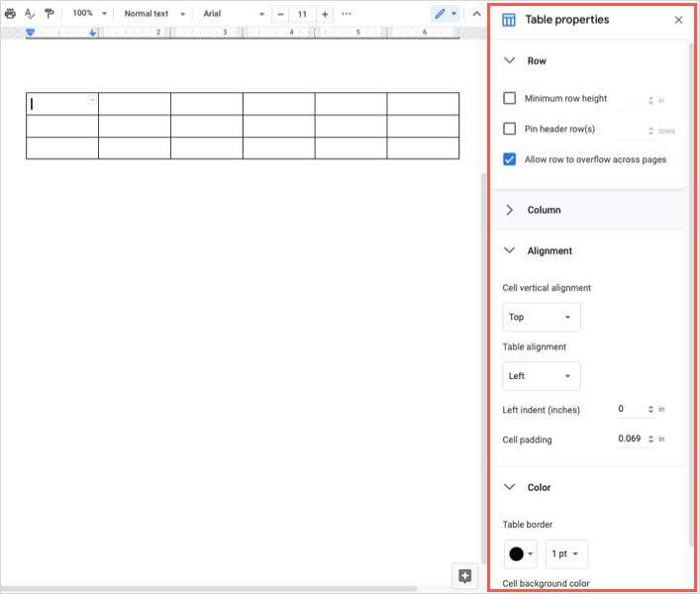Enable Minimum row height checkbox
Viewport: 700px width, 594px height.
510,99
